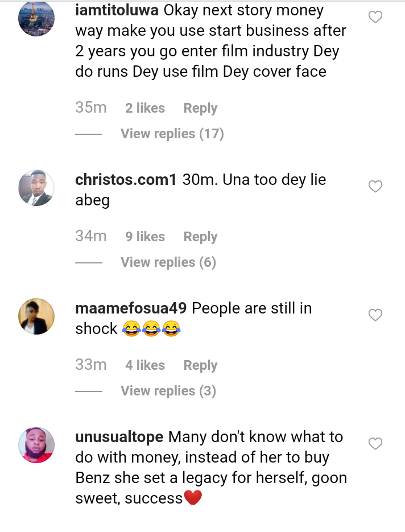Tap unusualtope's profile picture
Viewport: 405px width, 532px height.
[36, 444]
